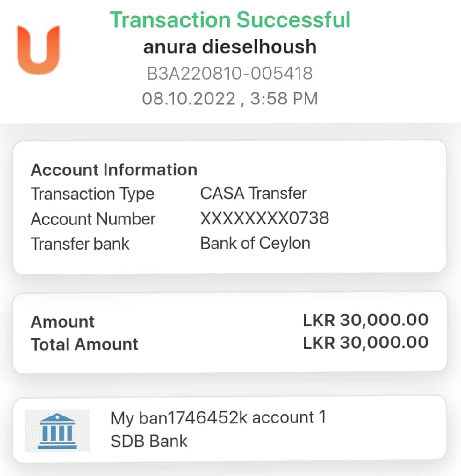Screen dimensions: 461x476
Task: Tap the blue bank building icon
Action: (x=57, y=431)
